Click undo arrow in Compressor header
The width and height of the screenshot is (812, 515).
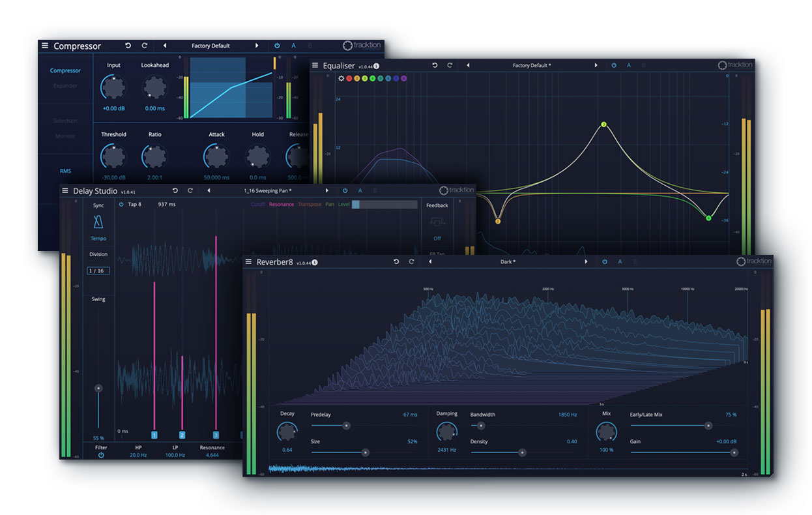pyautogui.click(x=128, y=46)
